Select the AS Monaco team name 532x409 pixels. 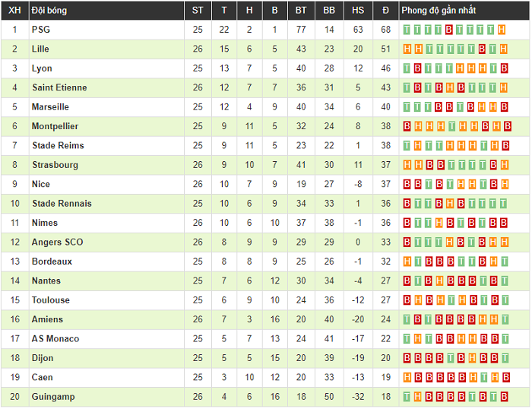click(x=55, y=339)
